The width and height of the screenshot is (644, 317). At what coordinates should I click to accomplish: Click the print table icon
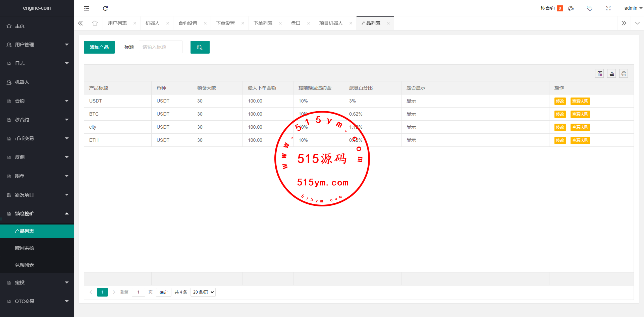pos(624,74)
